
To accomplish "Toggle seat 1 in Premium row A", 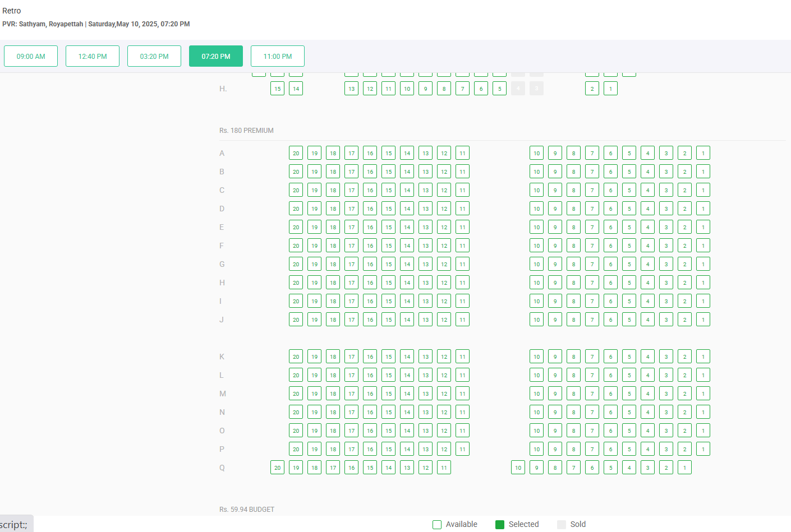I will tap(703, 153).
